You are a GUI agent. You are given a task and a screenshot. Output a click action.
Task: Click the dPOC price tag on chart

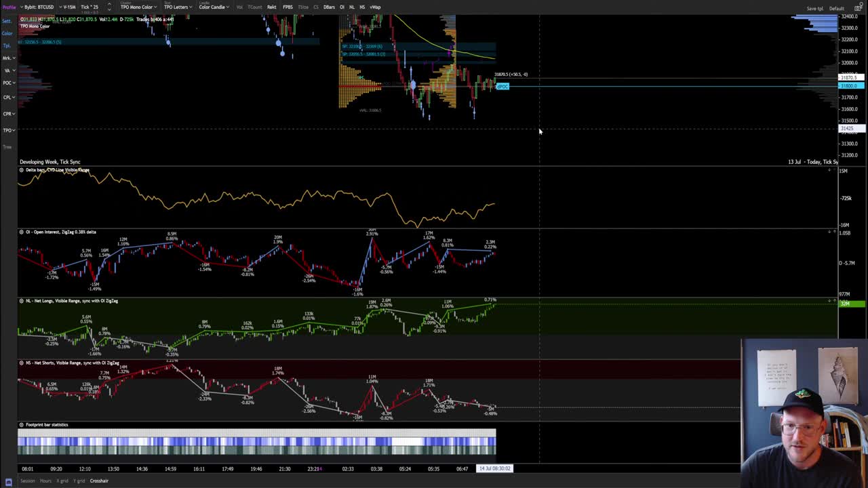point(502,86)
